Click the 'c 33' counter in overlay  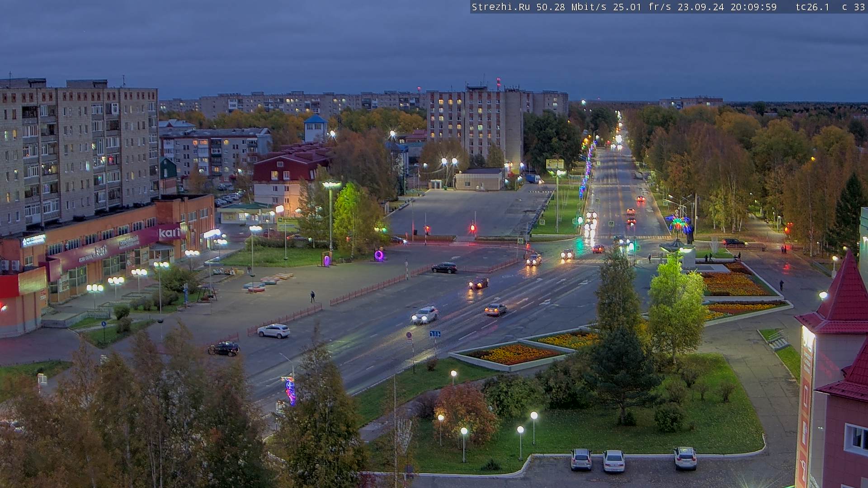[854, 7]
